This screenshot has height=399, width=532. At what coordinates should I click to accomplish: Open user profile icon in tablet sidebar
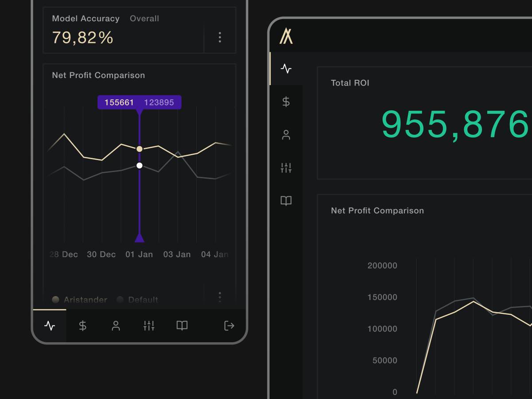click(286, 135)
